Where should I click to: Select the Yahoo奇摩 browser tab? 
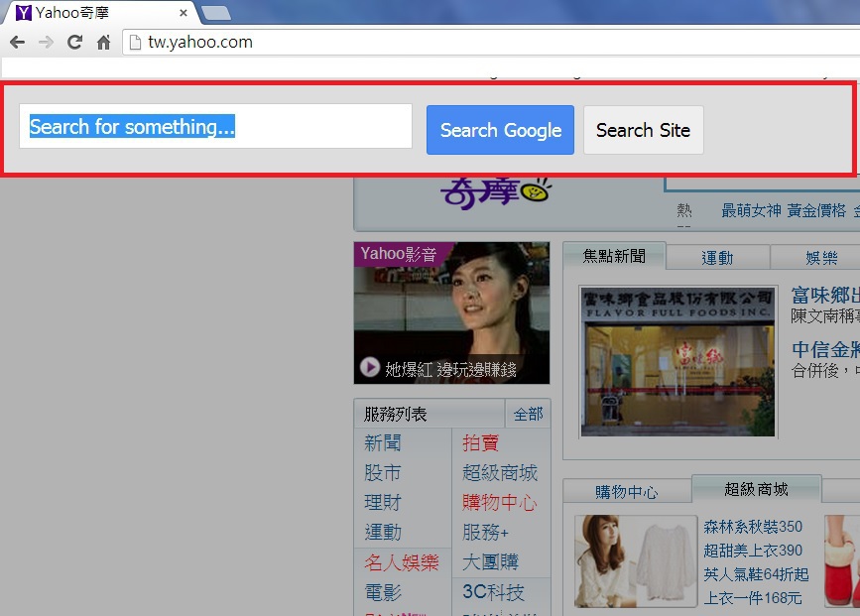point(101,13)
